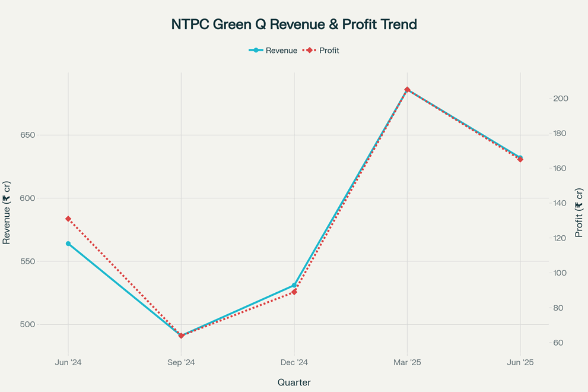Select the Revenue circle point at Dec '24

click(x=294, y=285)
